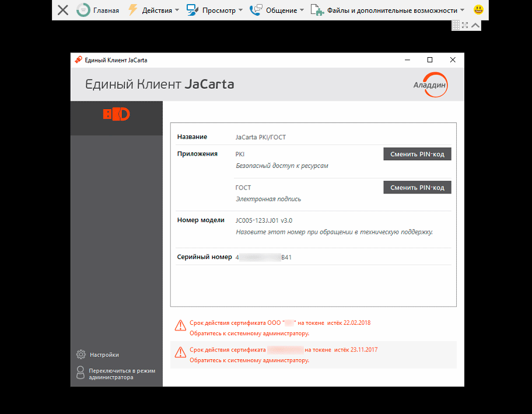
Task: Expand the Общение dropdown arrow
Action: (302, 10)
